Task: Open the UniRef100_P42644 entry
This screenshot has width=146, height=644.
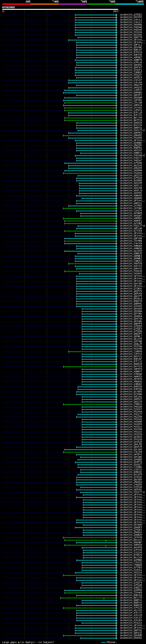Action: click(x=131, y=173)
